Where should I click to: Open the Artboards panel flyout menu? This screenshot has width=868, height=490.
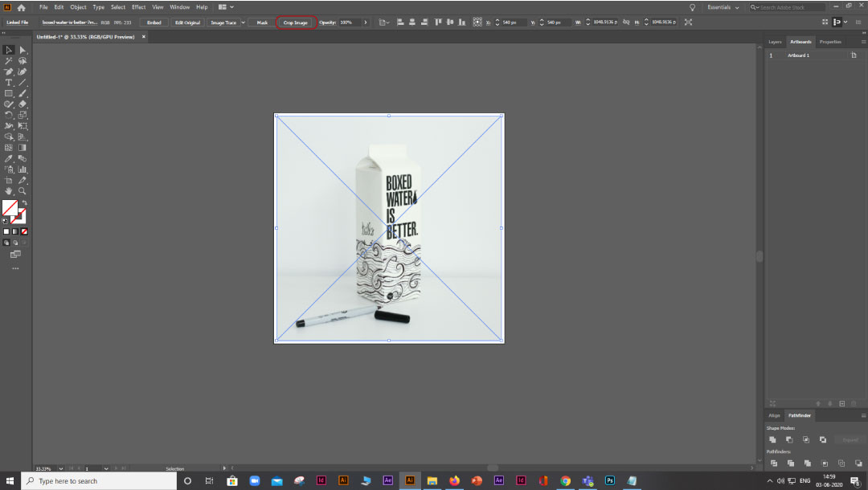[x=863, y=42]
